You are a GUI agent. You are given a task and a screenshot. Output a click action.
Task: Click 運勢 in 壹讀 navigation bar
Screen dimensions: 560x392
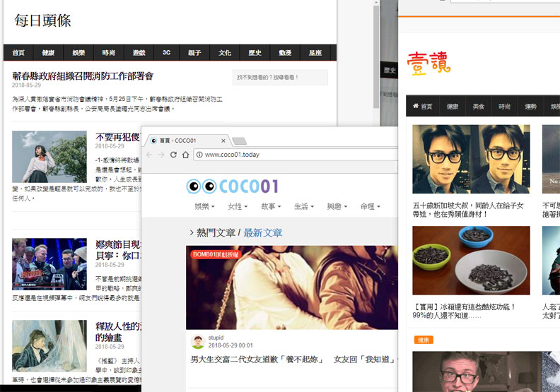[x=531, y=106]
